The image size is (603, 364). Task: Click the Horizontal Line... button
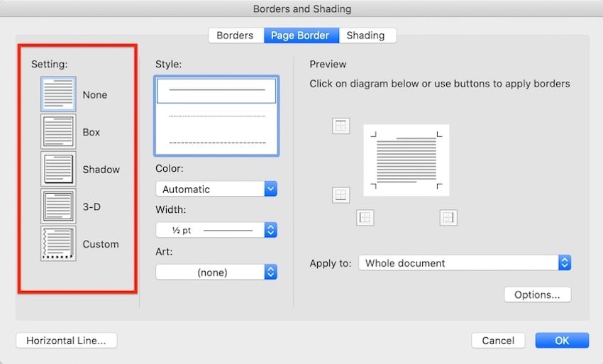click(x=66, y=341)
